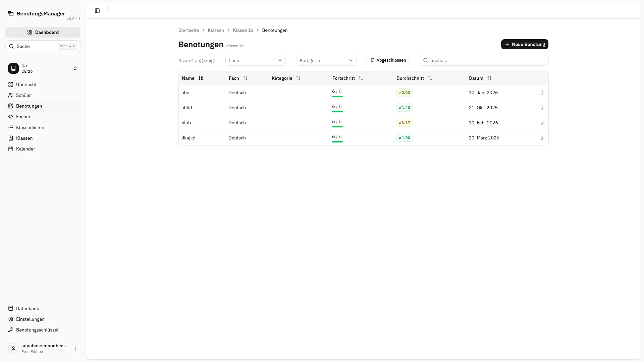Click the date 10. Feb. 2026
644x362 pixels.
(x=483, y=123)
